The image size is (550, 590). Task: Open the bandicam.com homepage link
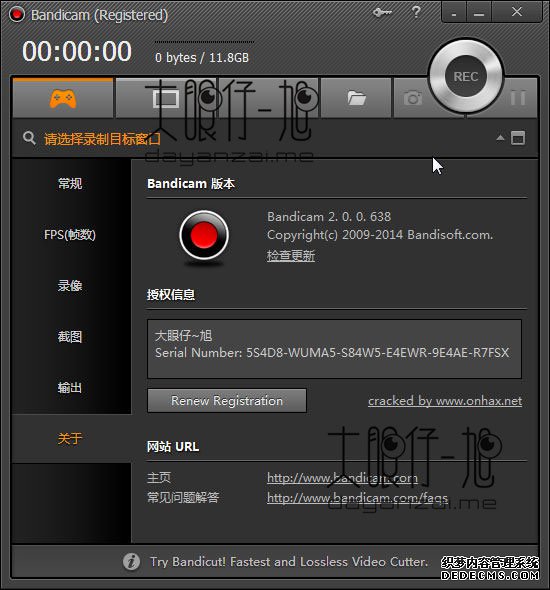pos(342,478)
